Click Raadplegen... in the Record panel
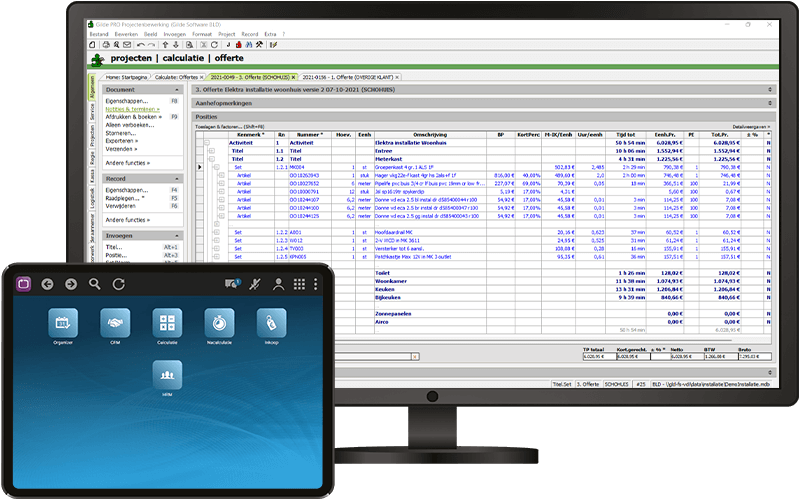 click(x=124, y=198)
